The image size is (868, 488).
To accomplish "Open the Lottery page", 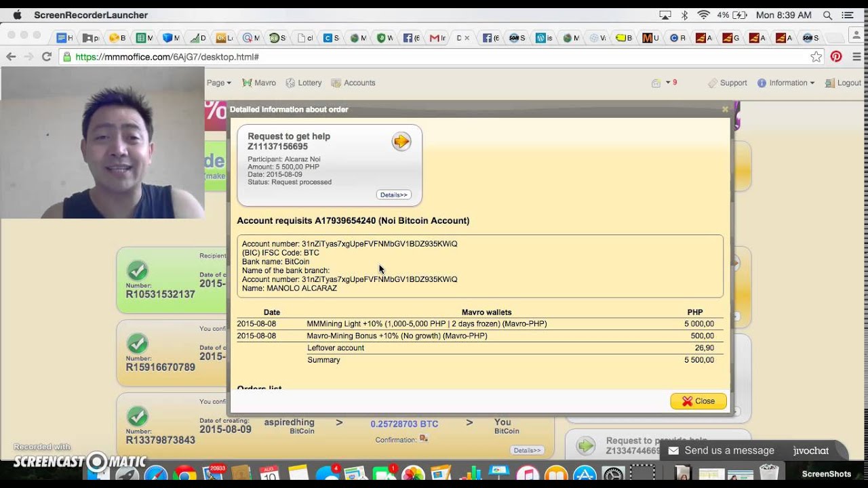I will click(x=304, y=83).
